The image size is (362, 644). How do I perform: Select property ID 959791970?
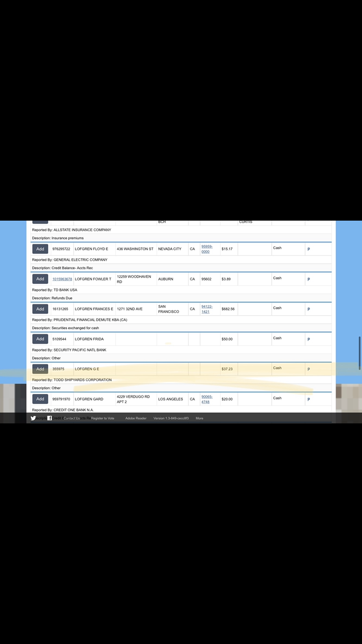[x=61, y=399]
